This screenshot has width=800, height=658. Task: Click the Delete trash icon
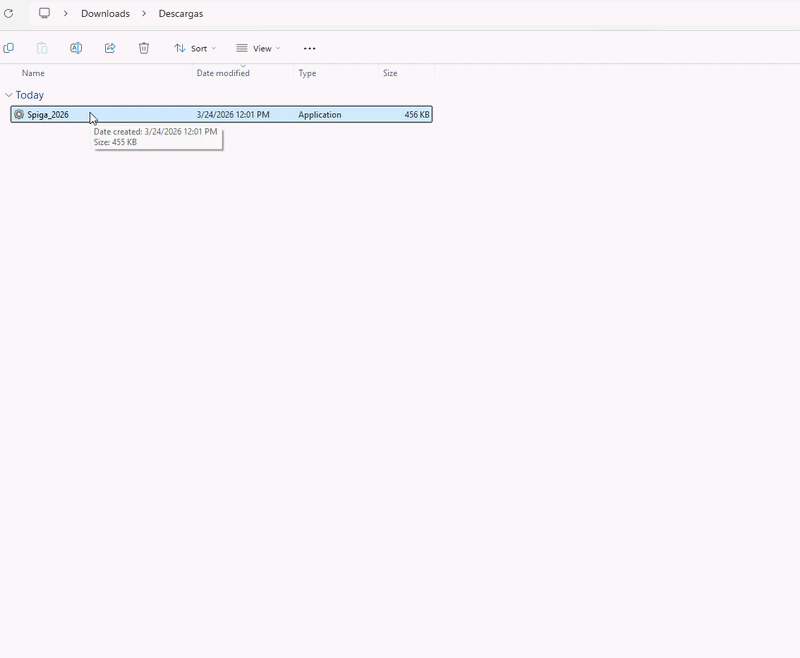click(144, 48)
